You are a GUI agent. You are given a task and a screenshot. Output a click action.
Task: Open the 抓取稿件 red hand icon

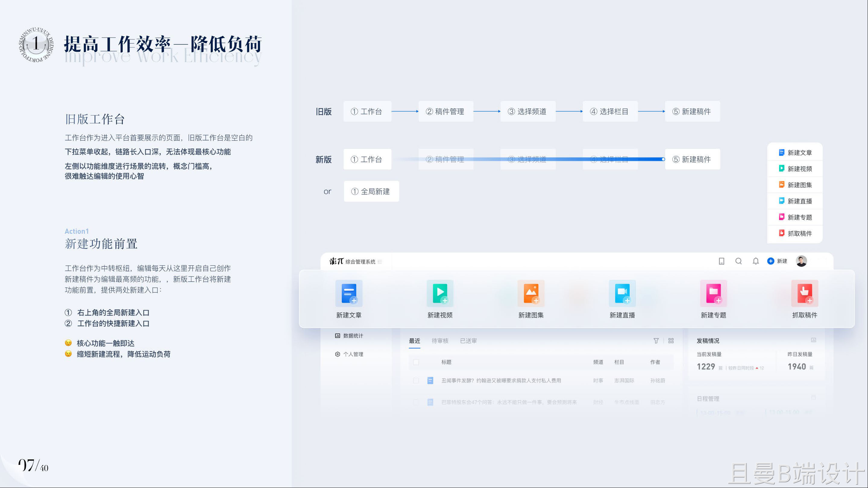[804, 293]
